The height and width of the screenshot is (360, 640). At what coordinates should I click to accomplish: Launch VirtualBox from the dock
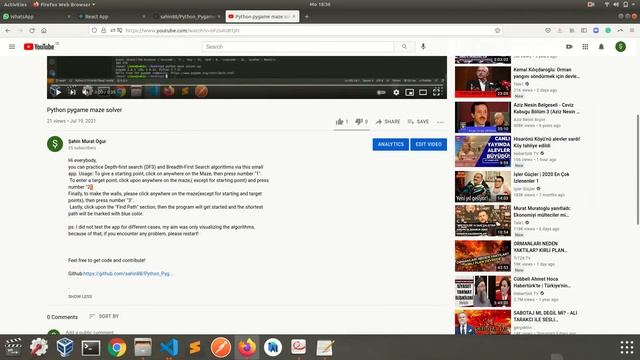pos(64,348)
